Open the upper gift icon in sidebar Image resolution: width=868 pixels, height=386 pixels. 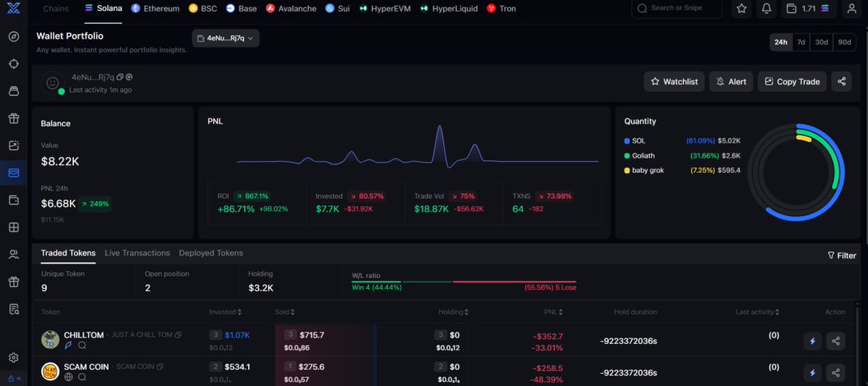(x=14, y=118)
